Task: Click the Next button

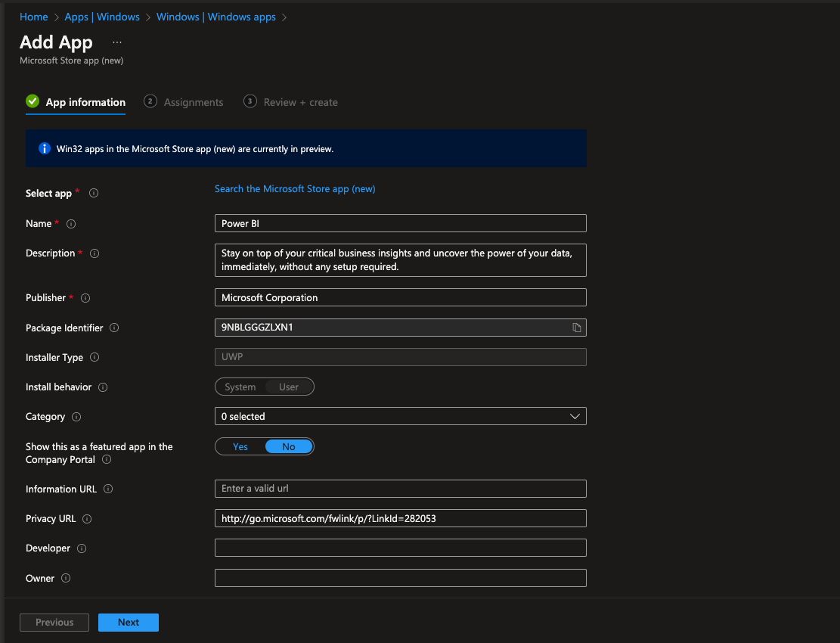Action: (128, 622)
